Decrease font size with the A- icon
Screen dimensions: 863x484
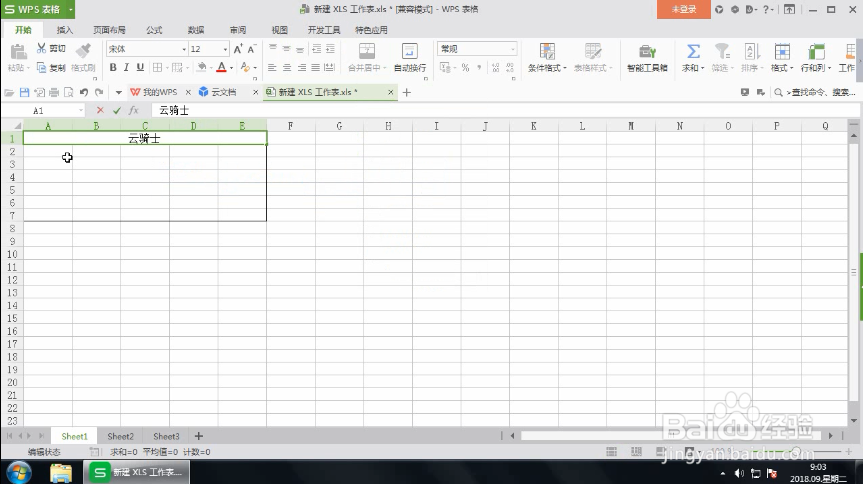(252, 49)
